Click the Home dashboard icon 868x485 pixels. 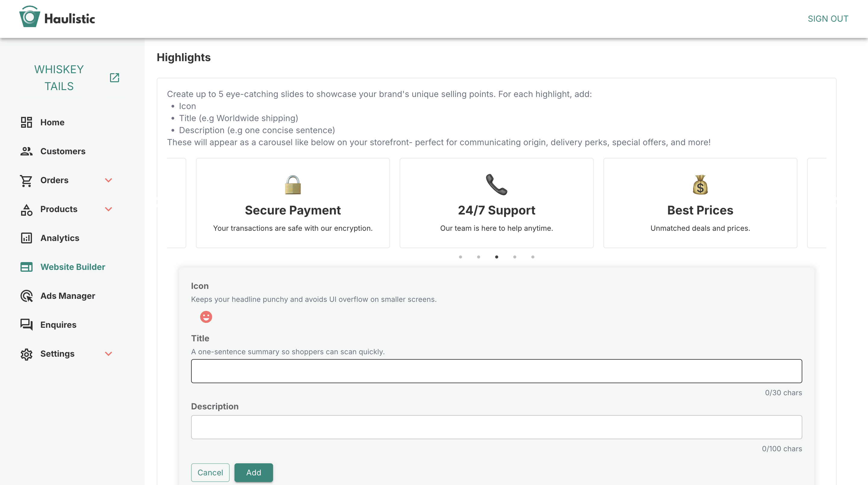[26, 122]
